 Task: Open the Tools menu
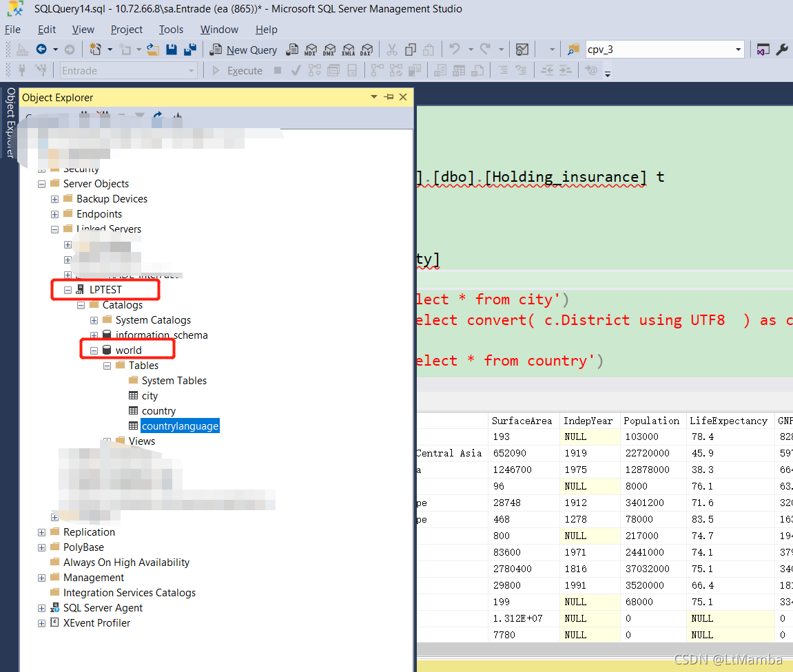171,30
